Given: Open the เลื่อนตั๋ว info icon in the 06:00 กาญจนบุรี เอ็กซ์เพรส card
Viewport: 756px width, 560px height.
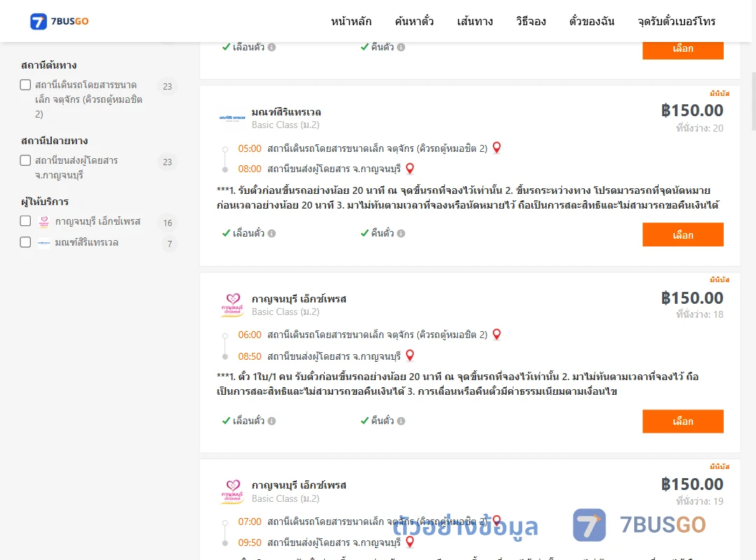Looking at the screenshot, I should 272,421.
